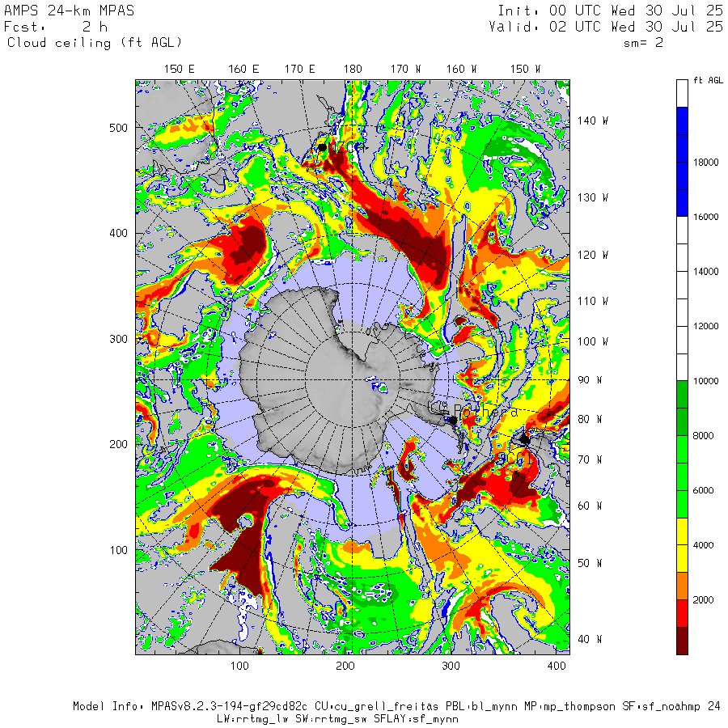Viewport: 728px width, 728px height.
Task: Click the bright red swatch just below the 2000 label
Action: [682, 613]
